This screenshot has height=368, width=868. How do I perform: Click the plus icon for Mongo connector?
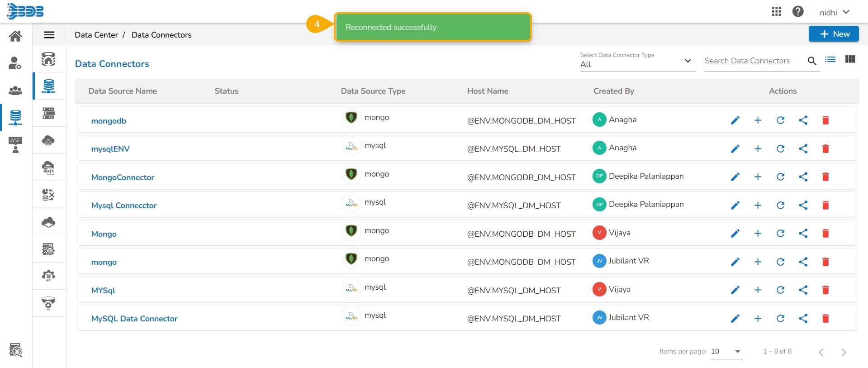click(758, 234)
